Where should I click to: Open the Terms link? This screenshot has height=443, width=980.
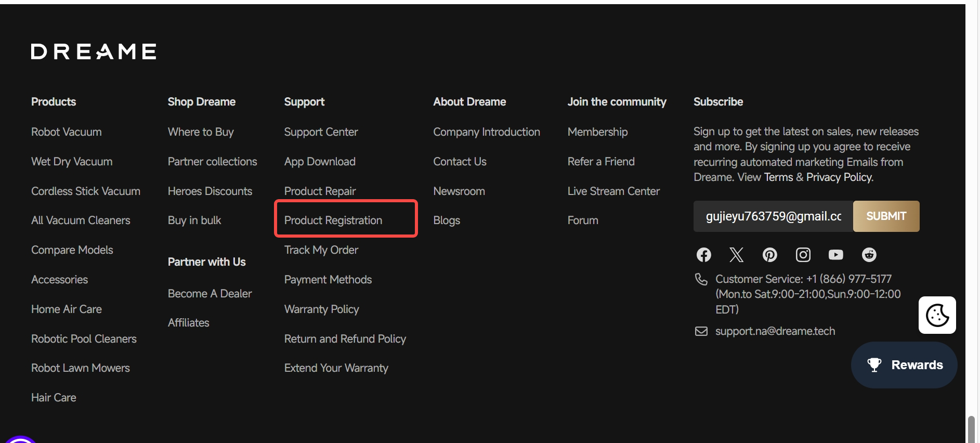(778, 177)
